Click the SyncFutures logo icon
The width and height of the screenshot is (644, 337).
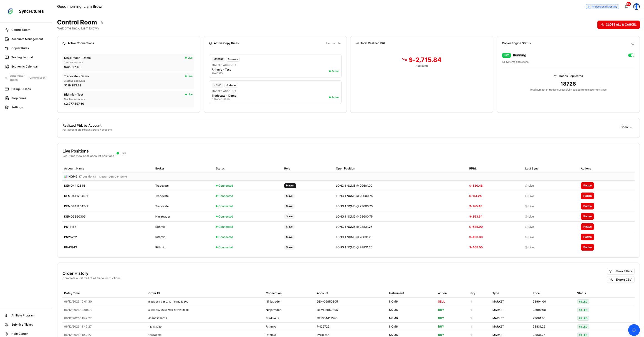point(10,11)
